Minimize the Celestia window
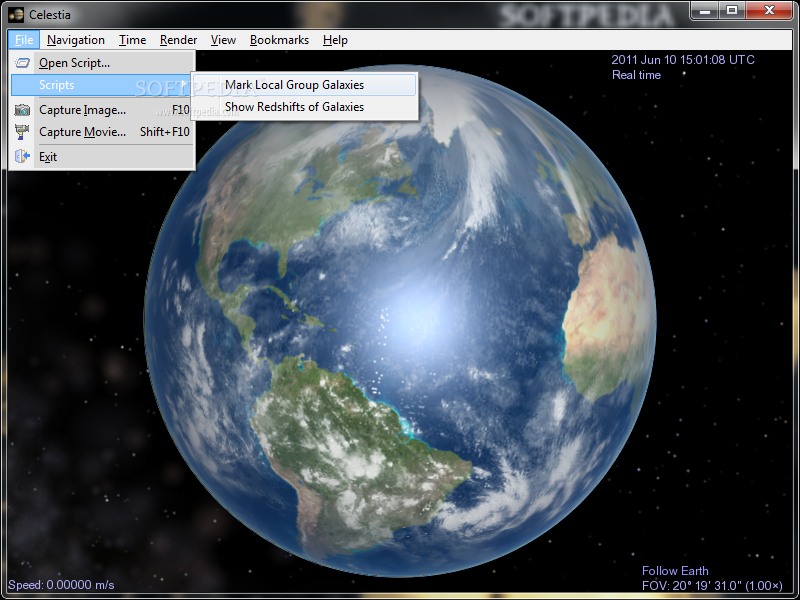The image size is (800, 600). pyautogui.click(x=706, y=11)
